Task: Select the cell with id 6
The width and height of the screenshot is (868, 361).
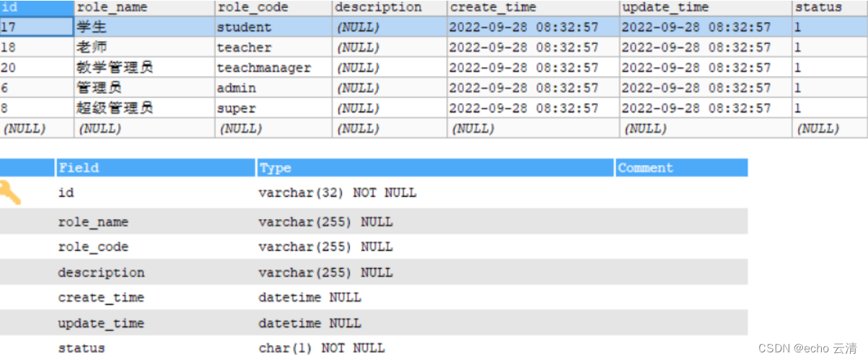Action: (x=37, y=88)
